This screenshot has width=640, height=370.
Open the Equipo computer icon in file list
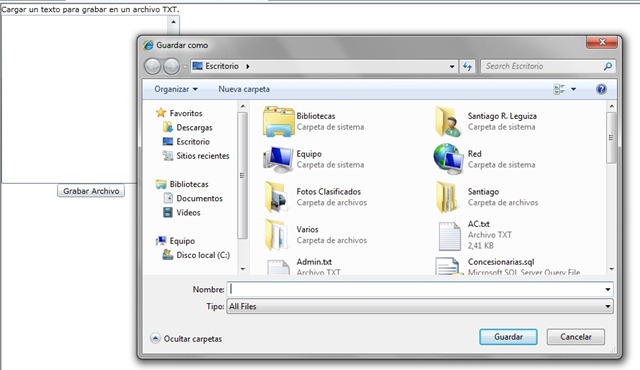click(278, 160)
